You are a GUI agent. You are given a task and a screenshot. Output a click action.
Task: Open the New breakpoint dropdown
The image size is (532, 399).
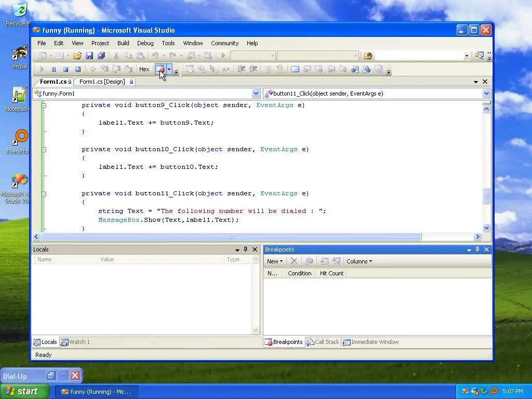click(274, 261)
